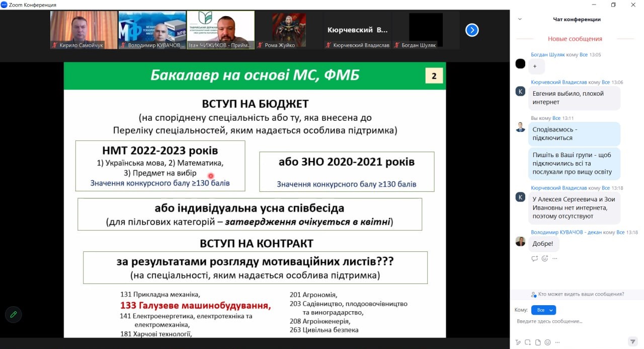This screenshot has width=644, height=349.
Task: Open the green pencil annotation button
Action: 13,314
